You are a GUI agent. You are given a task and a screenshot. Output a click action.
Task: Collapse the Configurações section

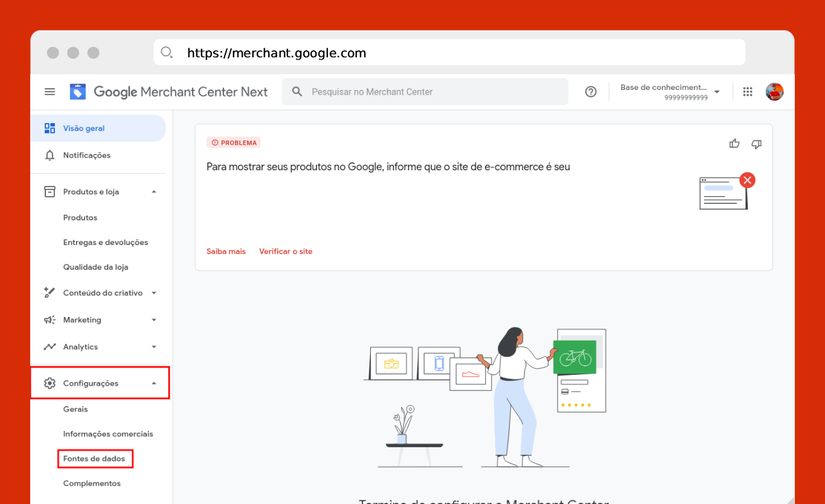point(153,383)
